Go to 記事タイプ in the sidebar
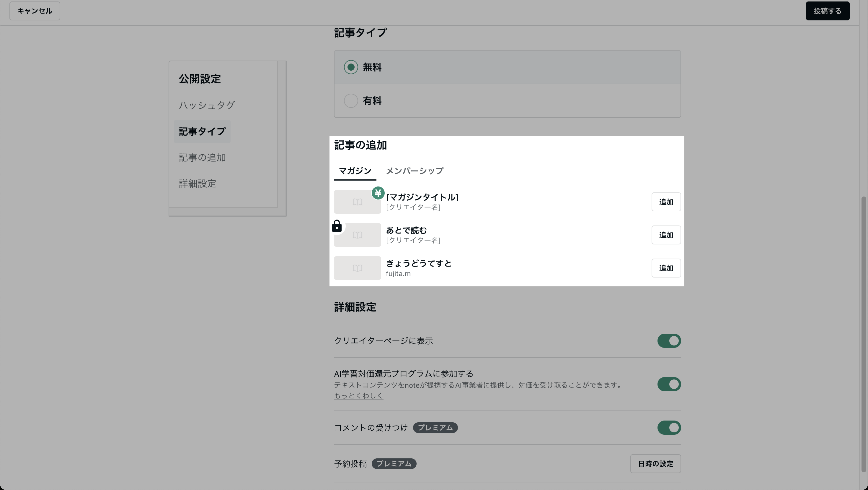Viewport: 868px width, 490px height. 202,132
